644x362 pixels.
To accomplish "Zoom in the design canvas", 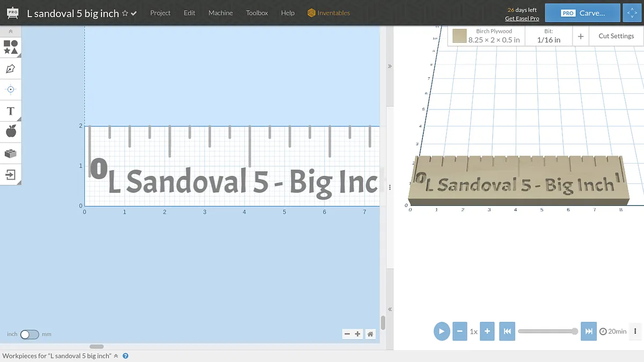I will pos(358,334).
